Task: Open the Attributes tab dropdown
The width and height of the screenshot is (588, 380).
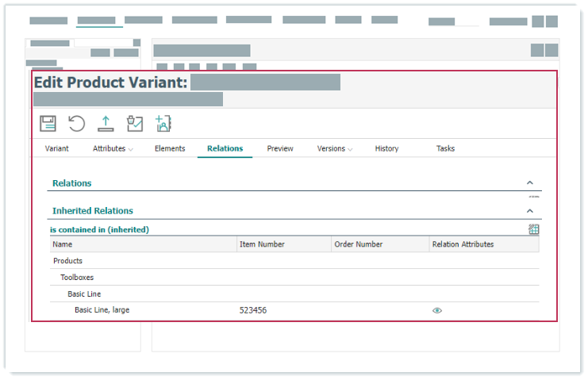Action: 113,149
